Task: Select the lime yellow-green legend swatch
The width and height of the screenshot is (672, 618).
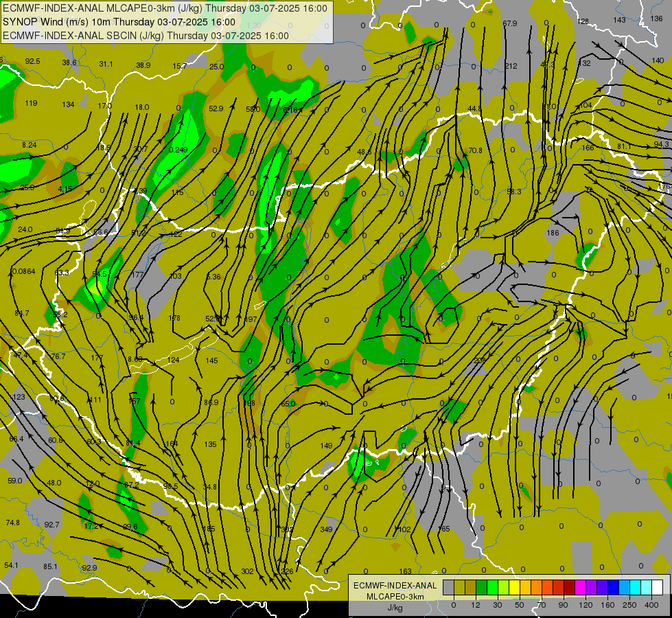Action: click(504, 587)
